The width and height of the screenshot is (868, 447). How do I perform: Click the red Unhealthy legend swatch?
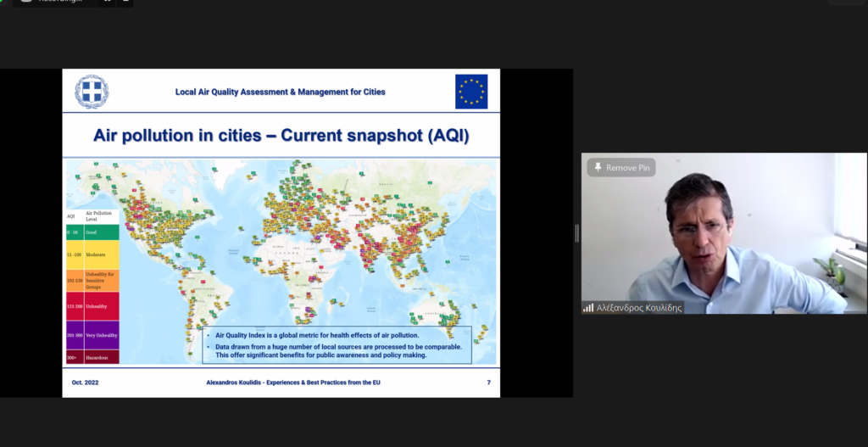tap(92, 305)
